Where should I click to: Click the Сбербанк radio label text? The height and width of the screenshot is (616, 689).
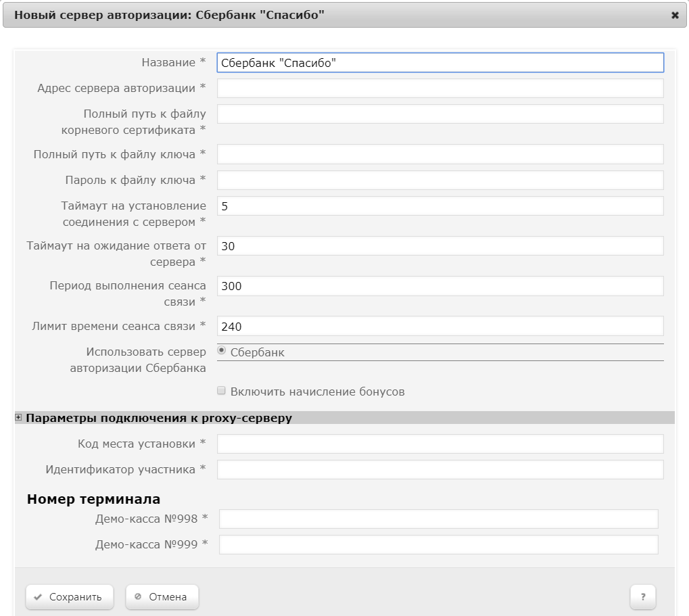click(258, 352)
